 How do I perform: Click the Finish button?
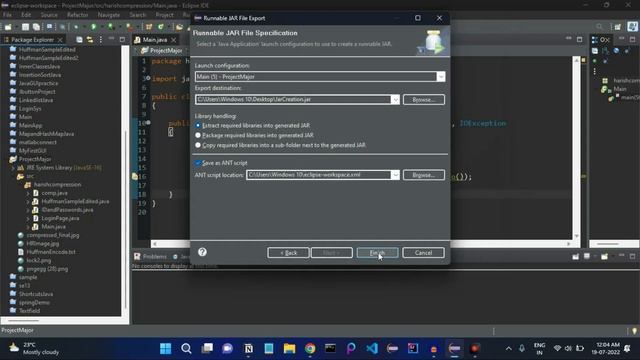377,253
